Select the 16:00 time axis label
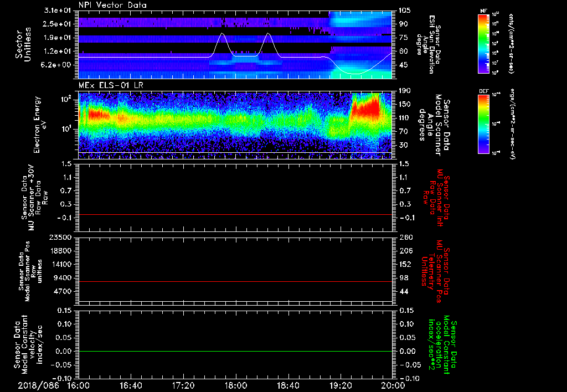Image resolution: width=567 pixels, height=392 pixels. (79, 385)
